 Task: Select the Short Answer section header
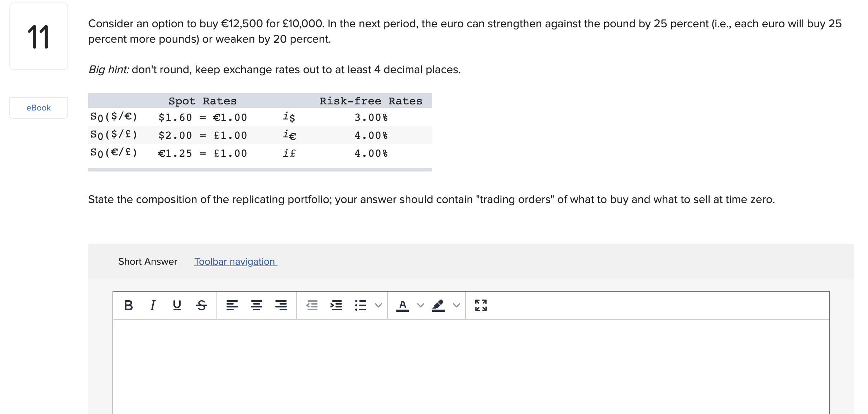(148, 262)
